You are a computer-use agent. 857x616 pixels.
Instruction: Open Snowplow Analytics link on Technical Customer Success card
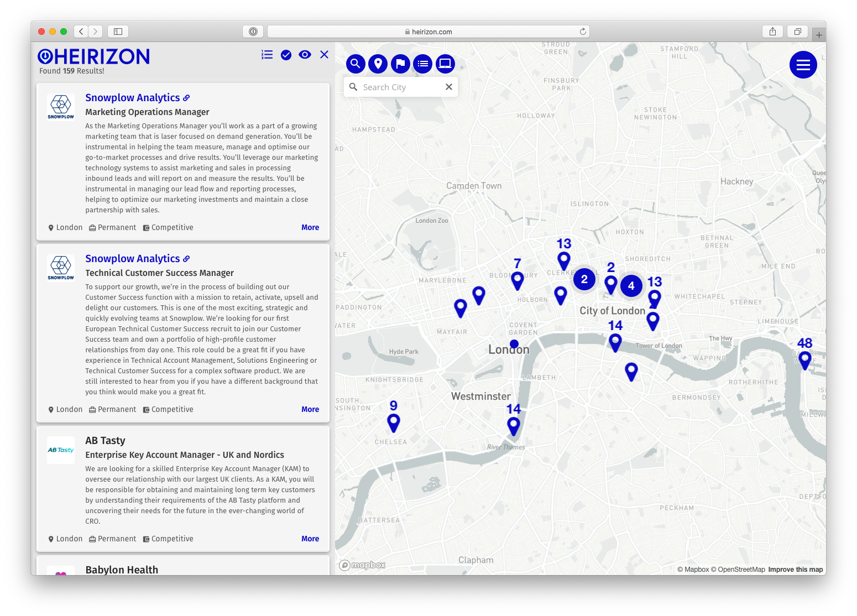(x=133, y=259)
